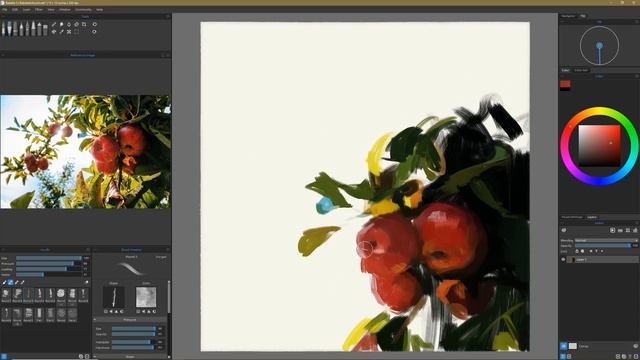
Task: Choose the first preset in second brush row
Action: click(x=6, y=315)
